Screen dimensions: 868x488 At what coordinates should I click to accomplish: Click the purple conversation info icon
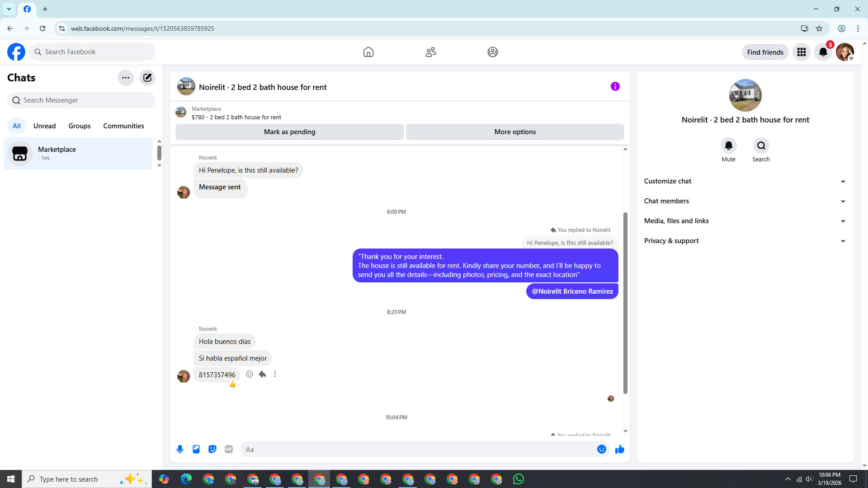point(615,86)
